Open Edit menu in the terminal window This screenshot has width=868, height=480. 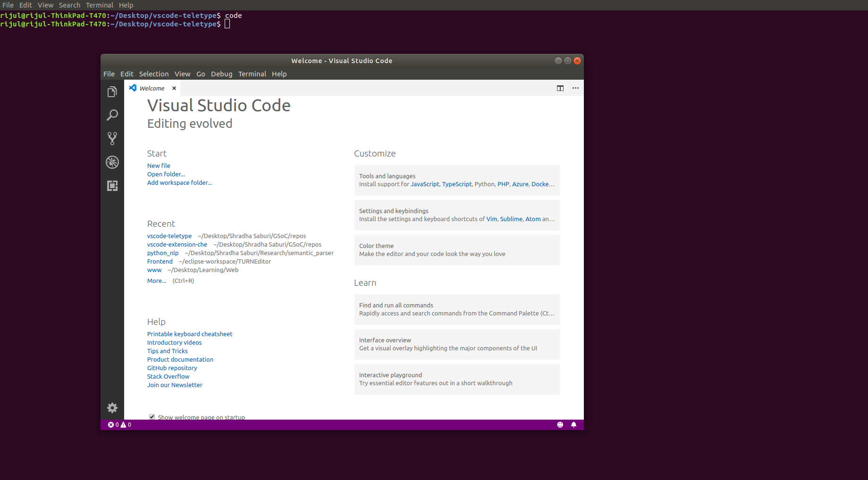(25, 5)
